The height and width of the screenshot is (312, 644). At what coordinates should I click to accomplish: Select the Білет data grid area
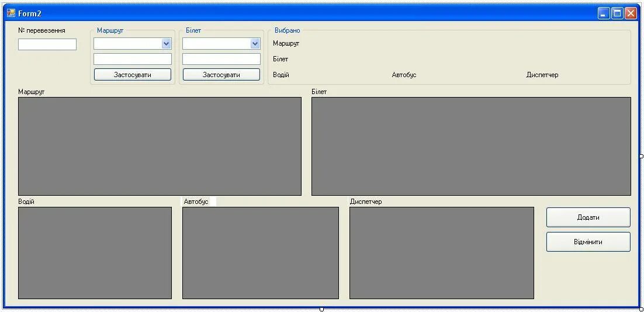tap(471, 146)
